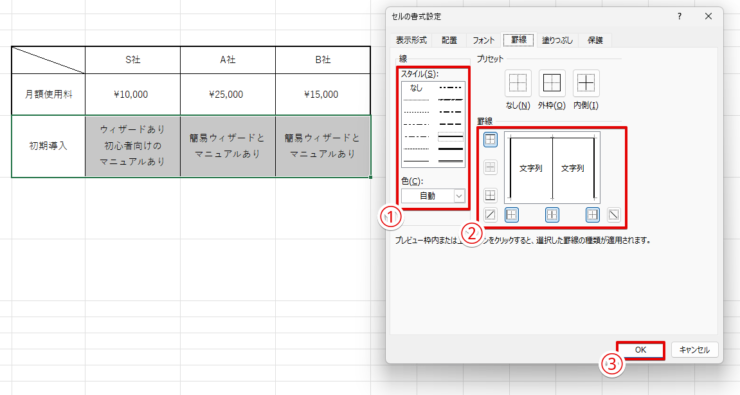
Task: Select the medium dashed line style
Action: coord(451,124)
